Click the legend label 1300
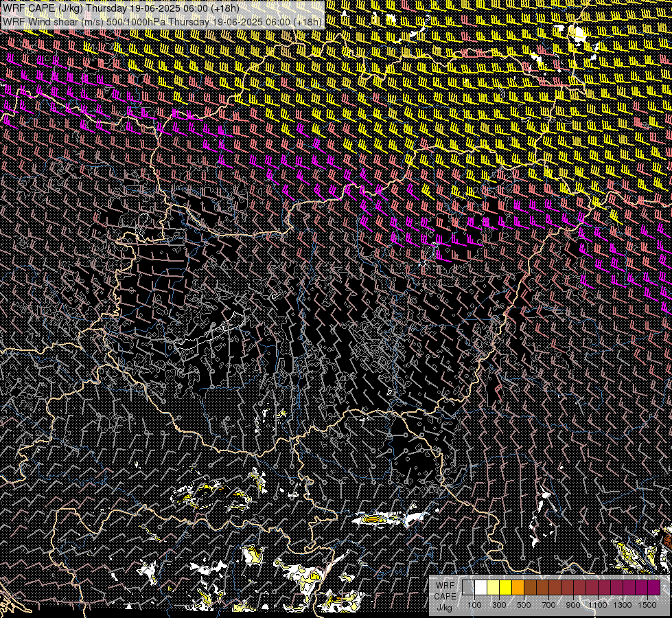672x618 pixels. point(623,605)
